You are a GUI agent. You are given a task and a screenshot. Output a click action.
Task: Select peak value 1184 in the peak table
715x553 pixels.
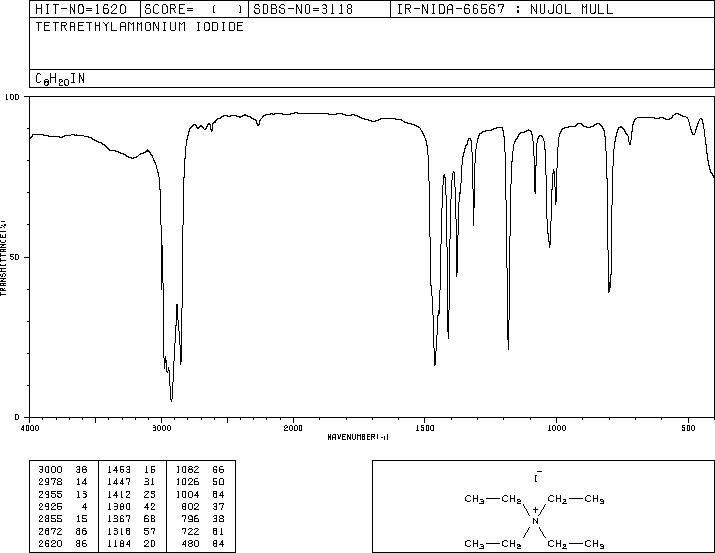(x=119, y=543)
